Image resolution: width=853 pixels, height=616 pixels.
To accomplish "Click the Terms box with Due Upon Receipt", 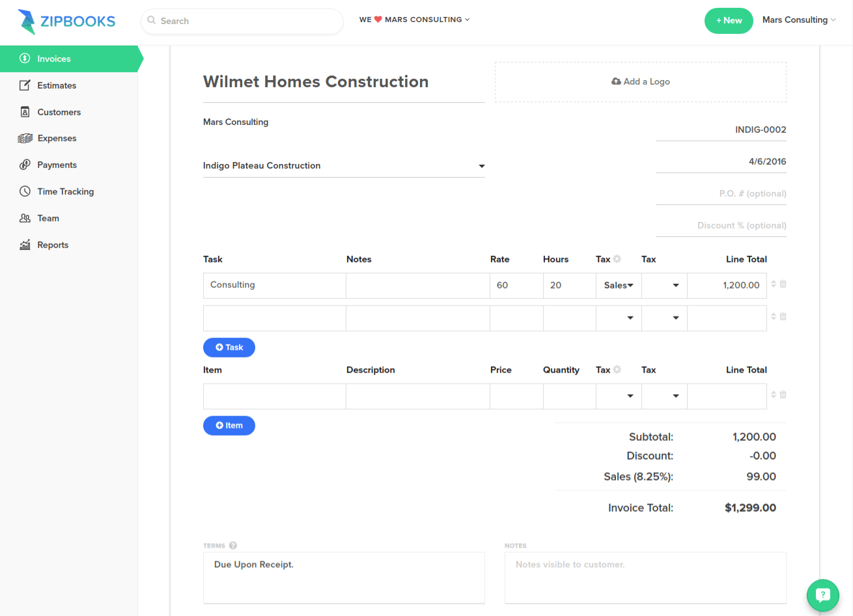I will (x=344, y=578).
